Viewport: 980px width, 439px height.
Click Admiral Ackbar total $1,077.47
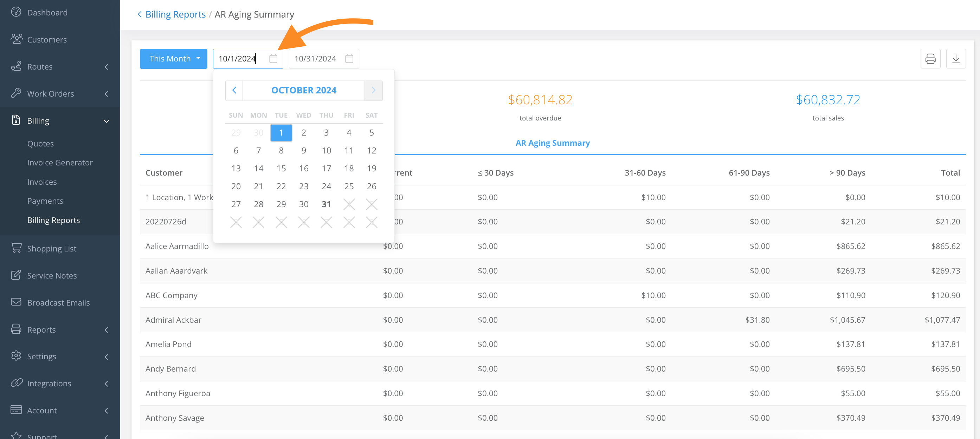942,320
